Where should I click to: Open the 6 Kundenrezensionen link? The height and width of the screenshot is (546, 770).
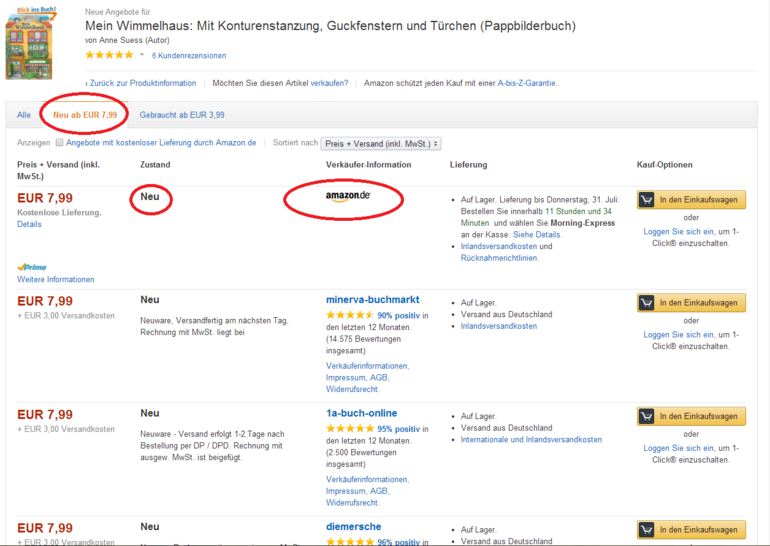point(189,56)
